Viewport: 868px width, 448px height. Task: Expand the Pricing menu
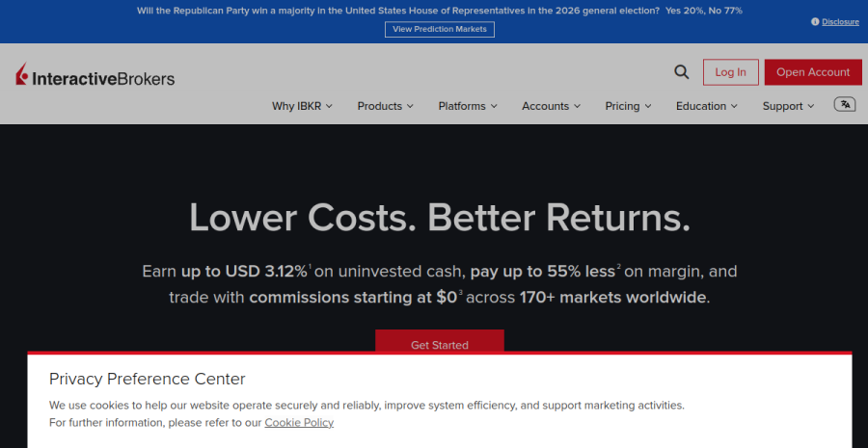pyautogui.click(x=628, y=106)
